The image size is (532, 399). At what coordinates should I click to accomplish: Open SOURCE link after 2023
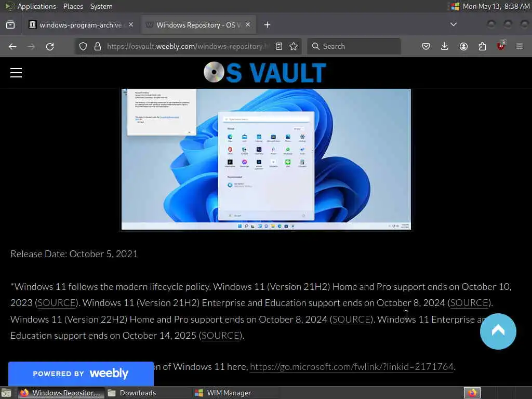click(x=57, y=303)
